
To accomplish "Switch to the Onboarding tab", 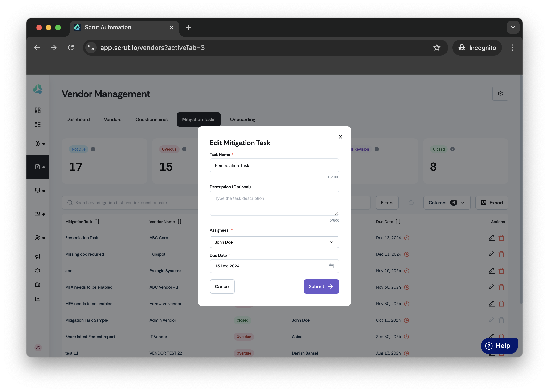I will click(242, 119).
